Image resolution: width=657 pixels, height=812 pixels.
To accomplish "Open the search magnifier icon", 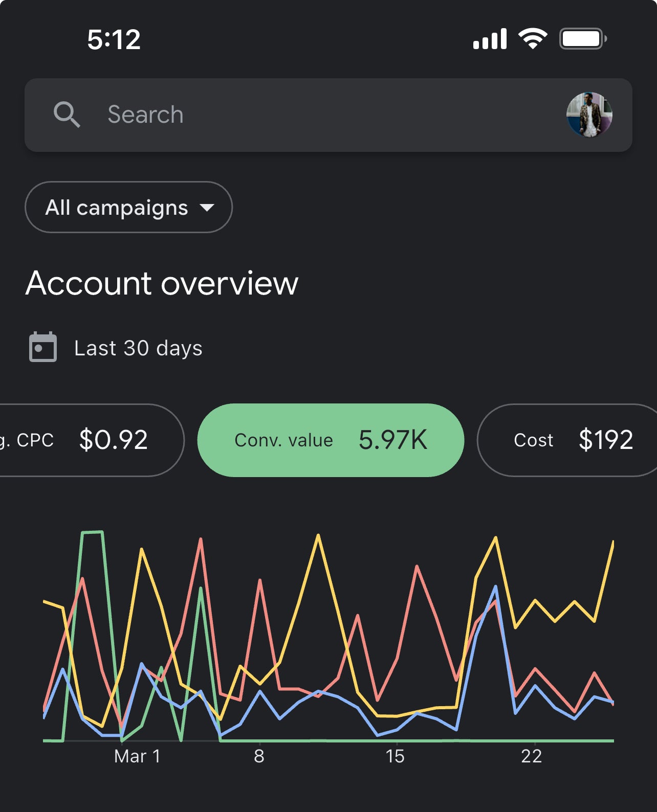I will pyautogui.click(x=68, y=115).
